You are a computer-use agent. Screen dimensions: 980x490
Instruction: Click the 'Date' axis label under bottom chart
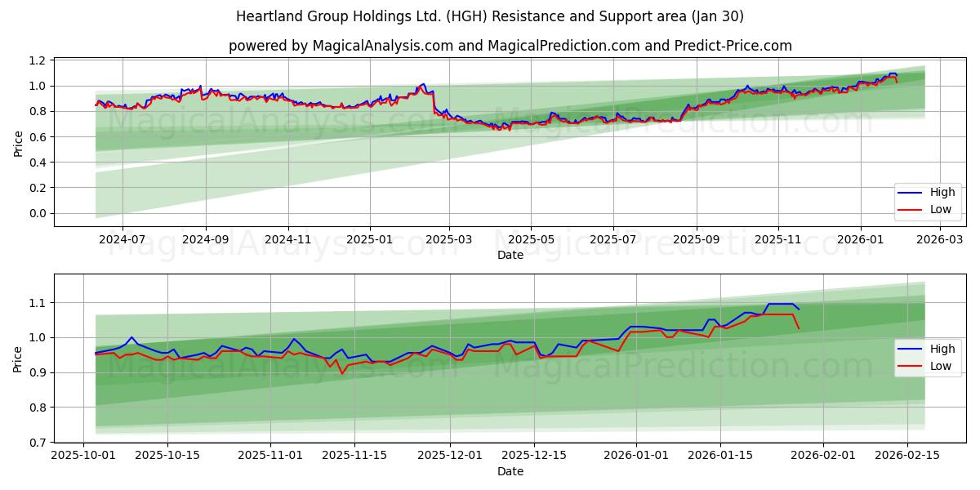click(510, 472)
